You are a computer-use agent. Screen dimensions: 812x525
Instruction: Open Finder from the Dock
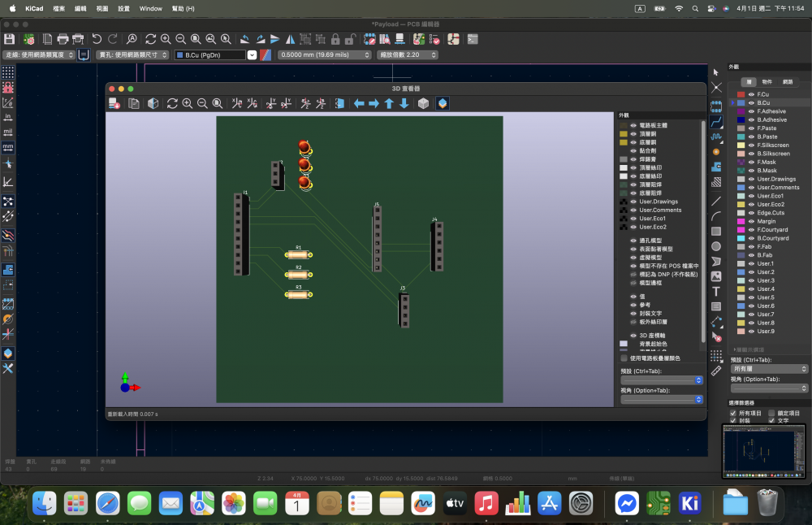click(44, 504)
